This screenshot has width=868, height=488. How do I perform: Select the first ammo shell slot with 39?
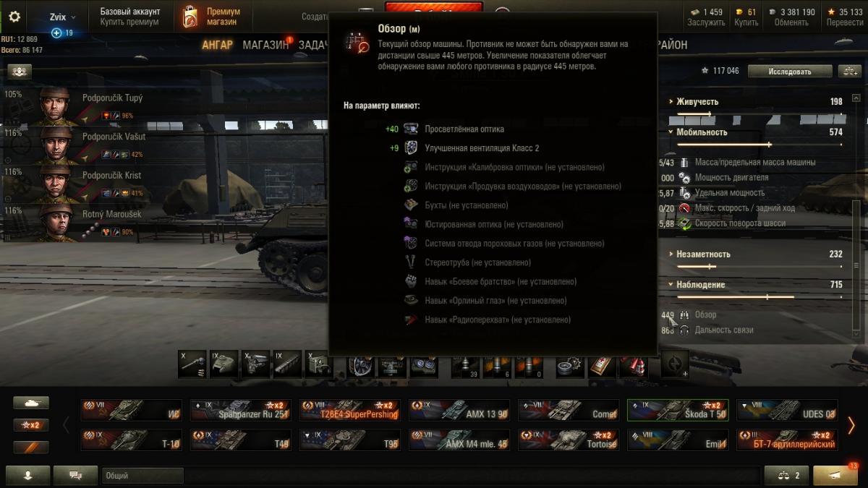point(465,364)
